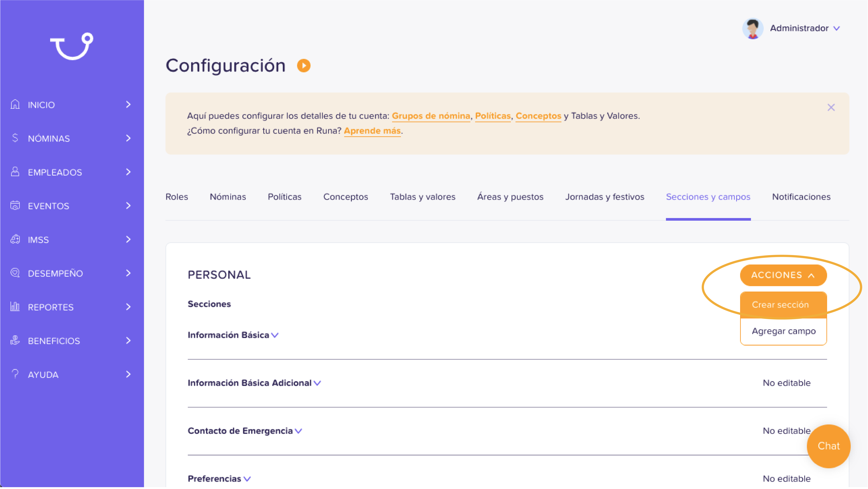Switch to the Roles tab
The image size is (868, 489).
[x=177, y=197]
